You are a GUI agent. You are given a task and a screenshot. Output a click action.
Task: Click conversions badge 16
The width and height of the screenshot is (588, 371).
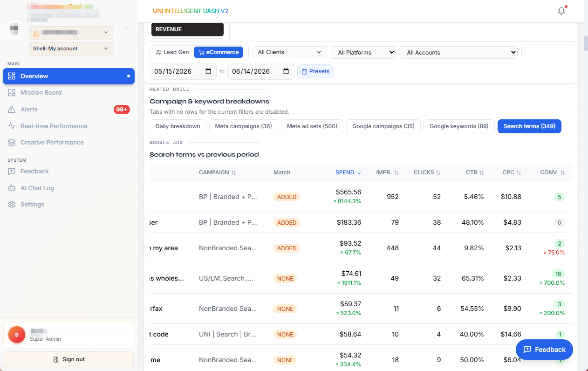coord(558,274)
